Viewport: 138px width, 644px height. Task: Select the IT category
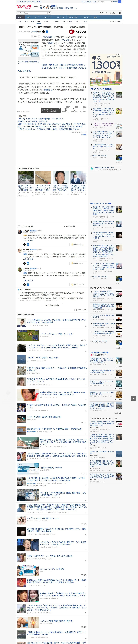pyautogui.click(x=64, y=21)
